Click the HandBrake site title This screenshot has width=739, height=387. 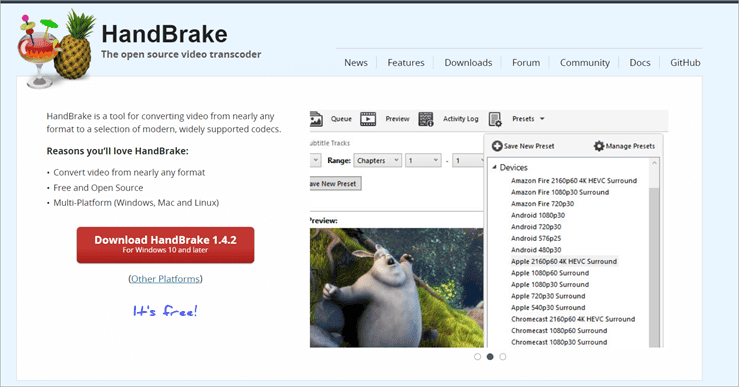[164, 34]
